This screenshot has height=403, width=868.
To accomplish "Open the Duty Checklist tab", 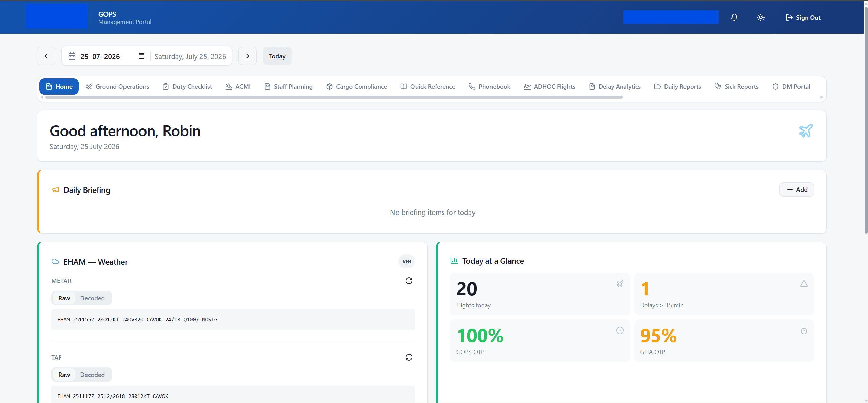I will coord(187,86).
